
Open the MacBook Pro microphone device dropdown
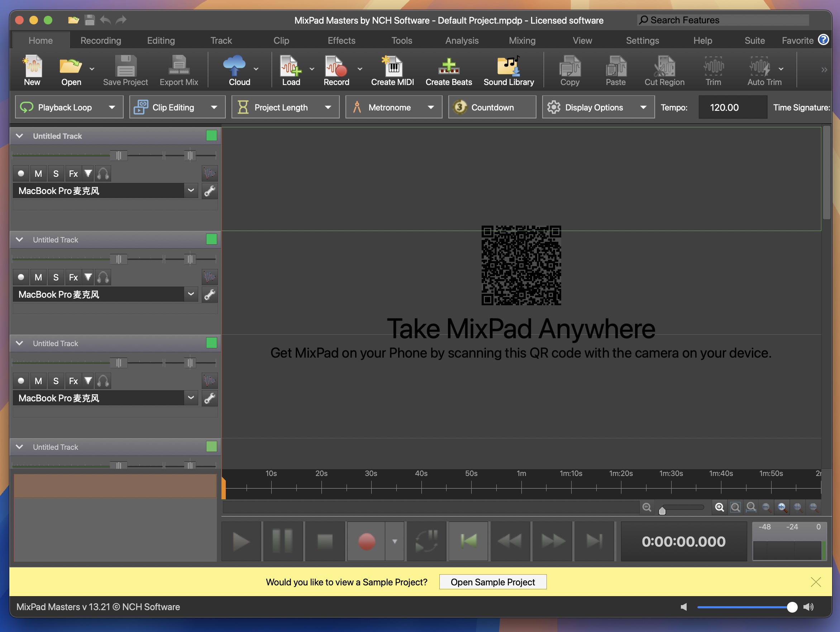[x=191, y=190]
